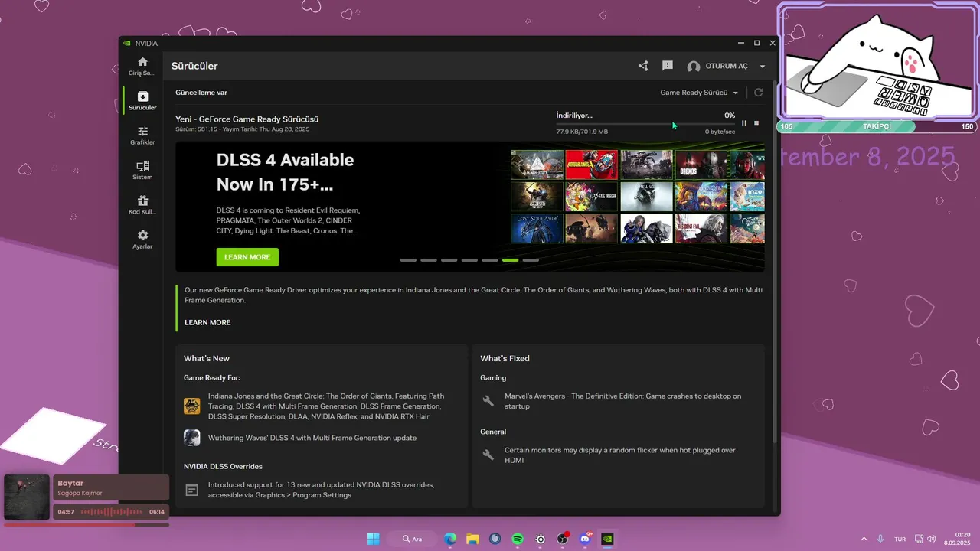
Task: Click NVIDIA logo in window title bar
Action: point(127,44)
